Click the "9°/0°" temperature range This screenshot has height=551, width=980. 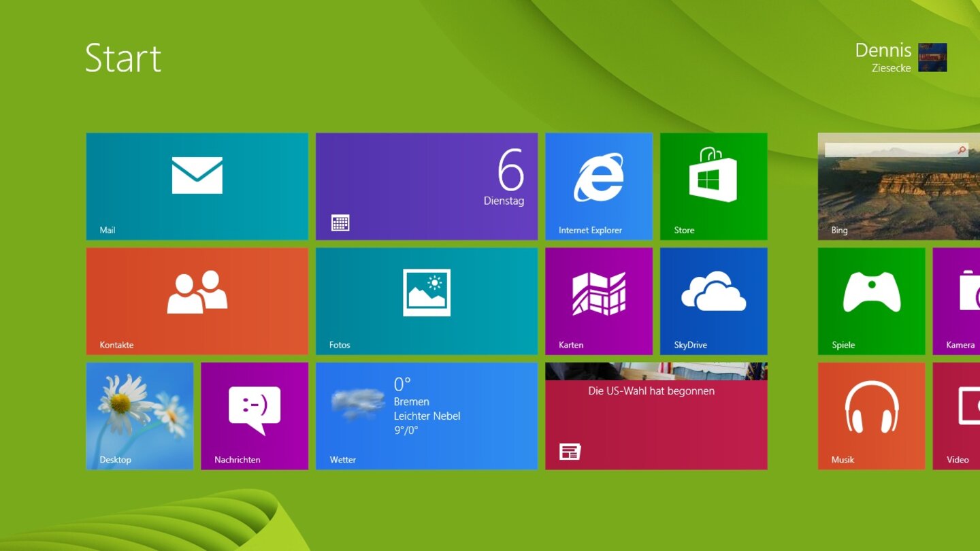point(407,430)
